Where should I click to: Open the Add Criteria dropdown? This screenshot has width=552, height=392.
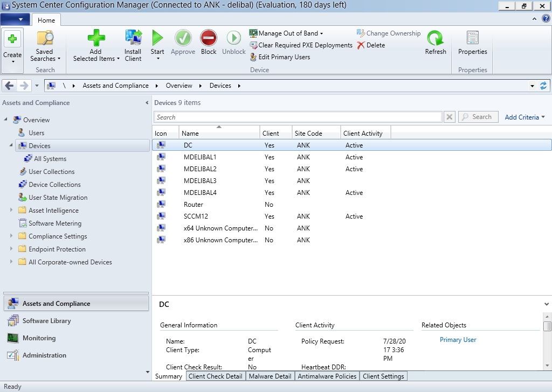[525, 117]
